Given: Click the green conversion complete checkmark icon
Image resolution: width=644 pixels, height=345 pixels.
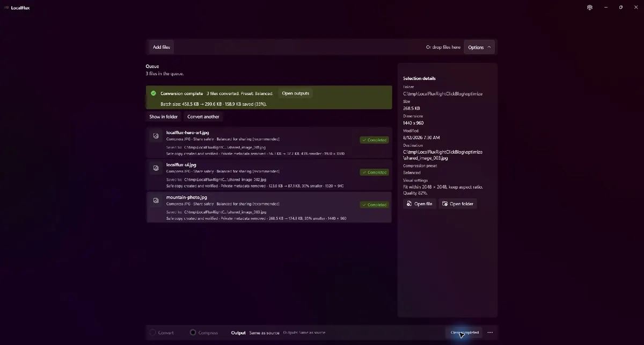Looking at the screenshot, I should tap(153, 93).
